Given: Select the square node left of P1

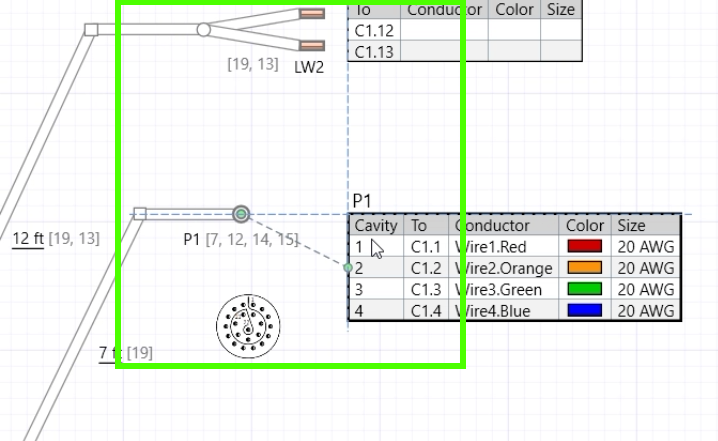Looking at the screenshot, I should click(x=140, y=214).
